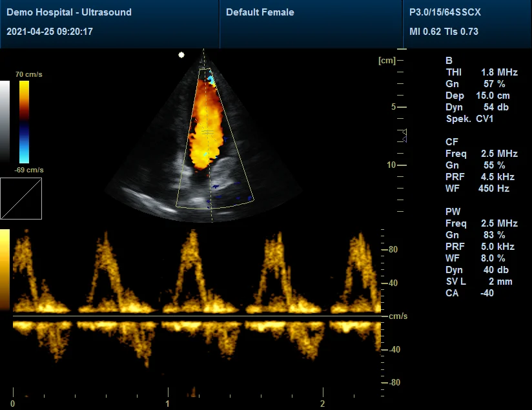This screenshot has width=532, height=410.
Task: Click the PW sample volume gate marker
Action: [207, 132]
